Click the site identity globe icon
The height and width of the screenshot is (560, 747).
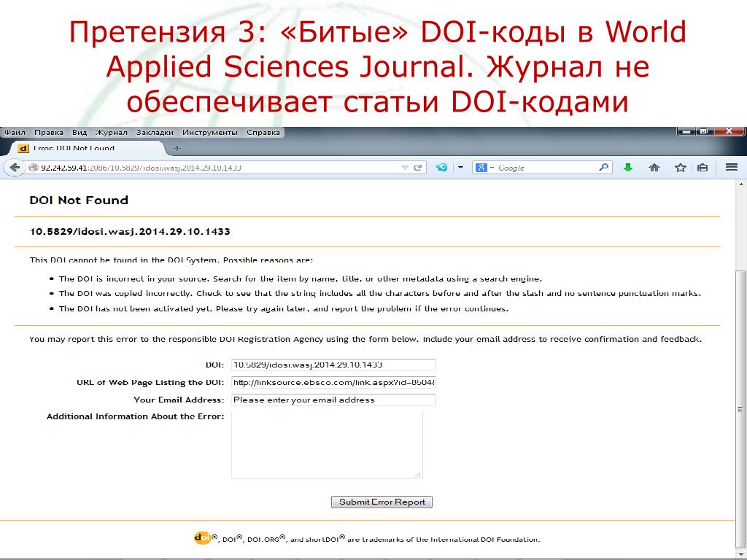coord(33,168)
